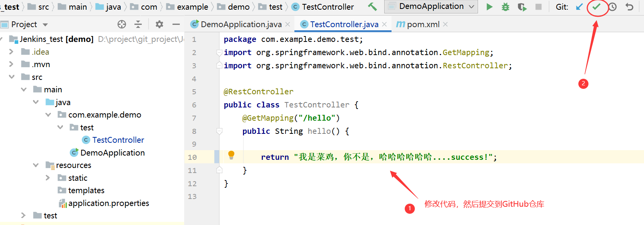Screen dimensions: 644x225
Task: Collapse all in the Project panel
Action: [138, 24]
